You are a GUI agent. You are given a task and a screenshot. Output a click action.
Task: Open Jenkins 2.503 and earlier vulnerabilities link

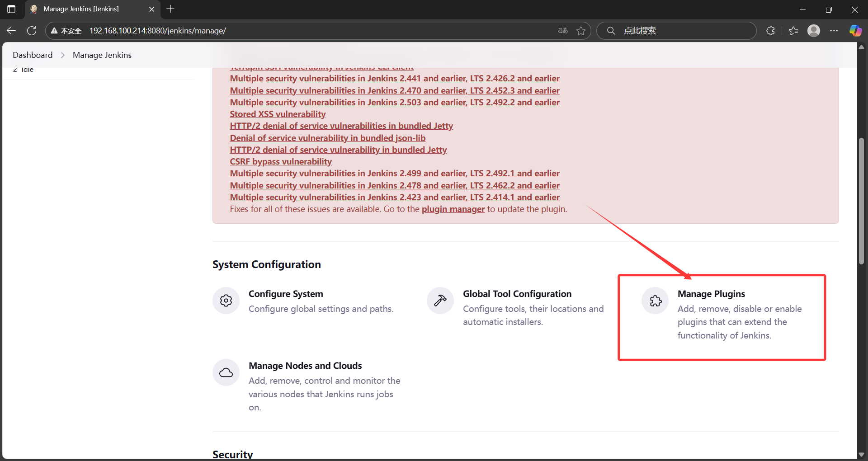[395, 102]
